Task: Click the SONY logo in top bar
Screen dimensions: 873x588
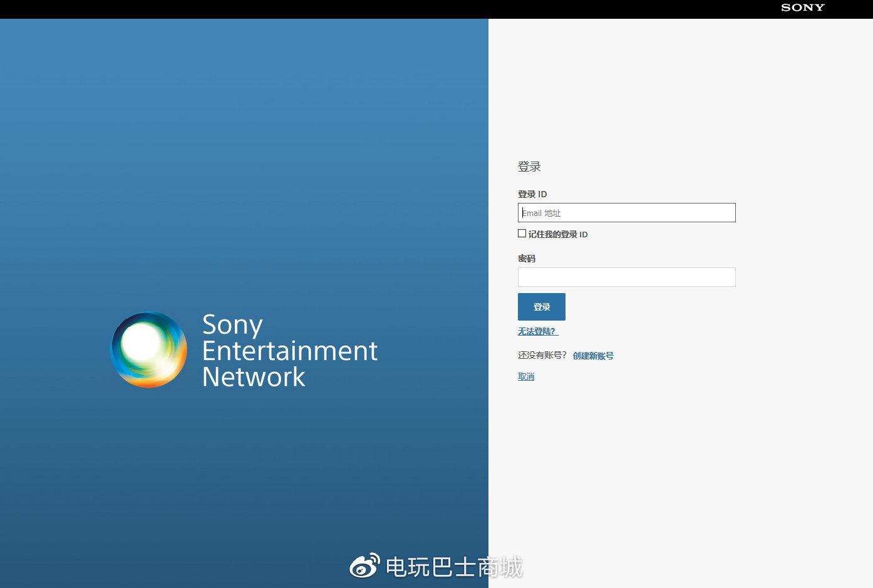Action: click(x=802, y=8)
